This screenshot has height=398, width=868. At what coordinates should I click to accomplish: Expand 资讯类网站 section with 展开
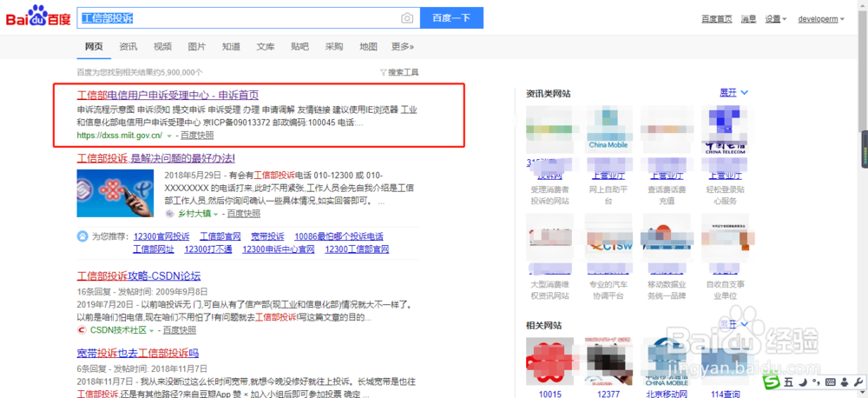(733, 93)
